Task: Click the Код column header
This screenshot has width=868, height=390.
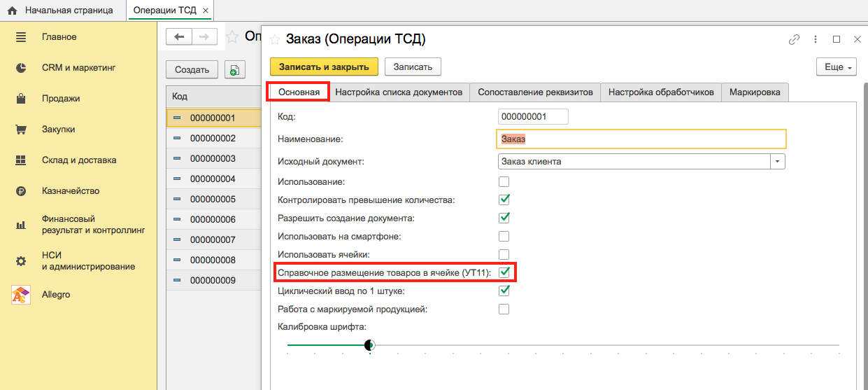Action: pyautogui.click(x=213, y=97)
